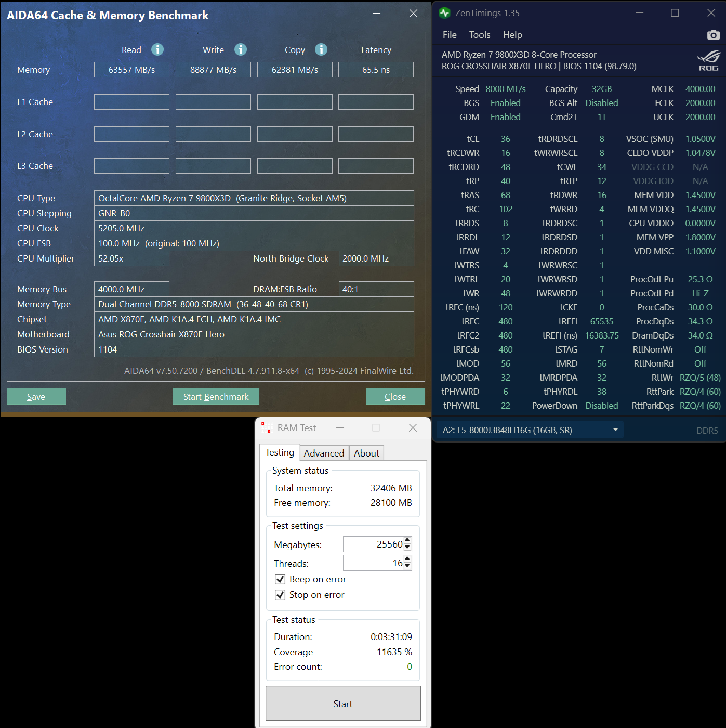
Task: Open the Tools menu in ZenTimings
Action: (480, 35)
